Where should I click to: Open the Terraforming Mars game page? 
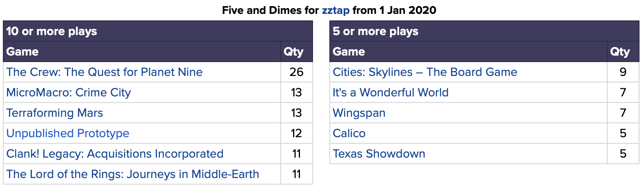(x=55, y=113)
